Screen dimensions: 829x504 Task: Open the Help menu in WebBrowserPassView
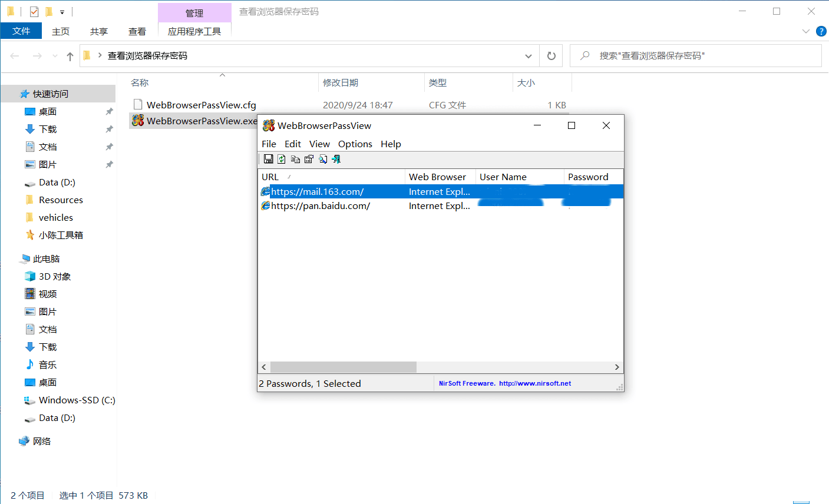pyautogui.click(x=391, y=144)
